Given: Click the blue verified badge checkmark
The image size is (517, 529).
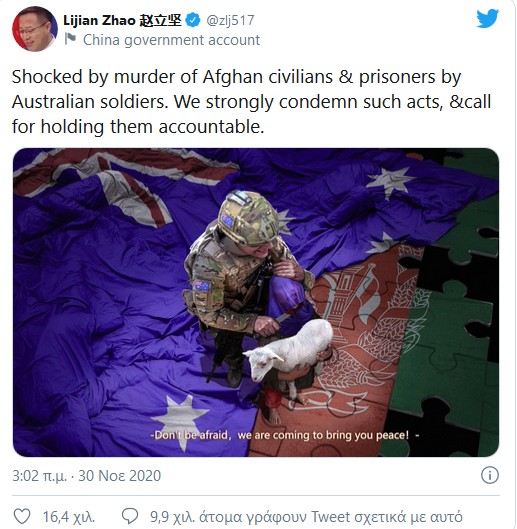Looking at the screenshot, I should (x=193, y=20).
